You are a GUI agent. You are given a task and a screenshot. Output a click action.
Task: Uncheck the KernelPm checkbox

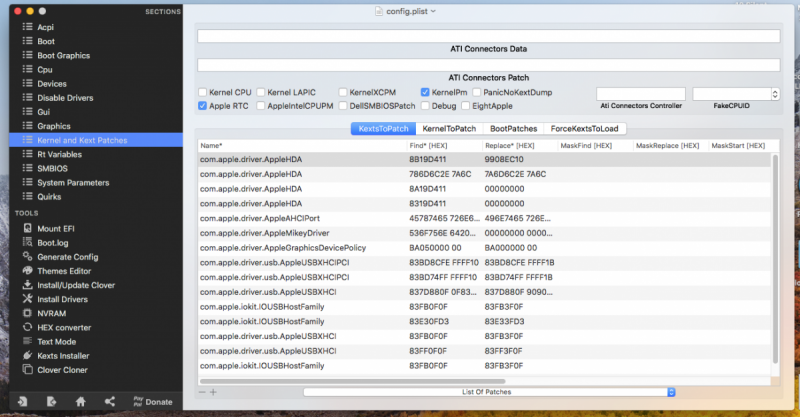point(425,92)
